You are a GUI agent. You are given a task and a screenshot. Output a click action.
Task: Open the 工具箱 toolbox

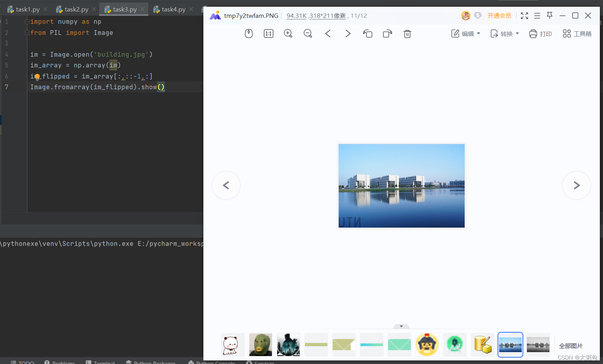tap(577, 34)
